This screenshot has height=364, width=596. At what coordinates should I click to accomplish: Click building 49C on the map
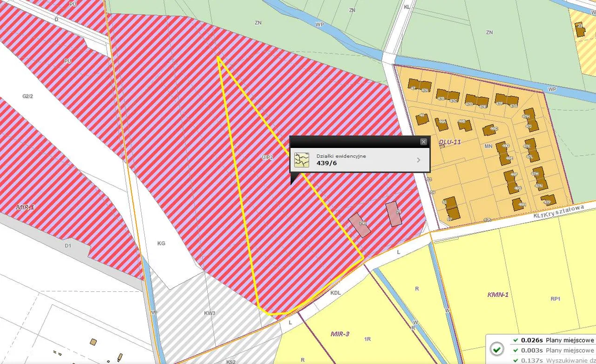click(x=490, y=129)
